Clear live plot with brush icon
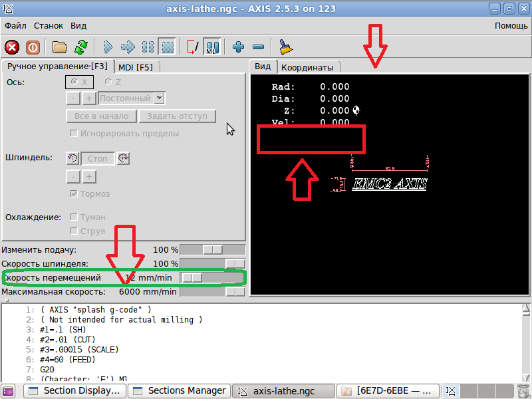 click(x=286, y=47)
